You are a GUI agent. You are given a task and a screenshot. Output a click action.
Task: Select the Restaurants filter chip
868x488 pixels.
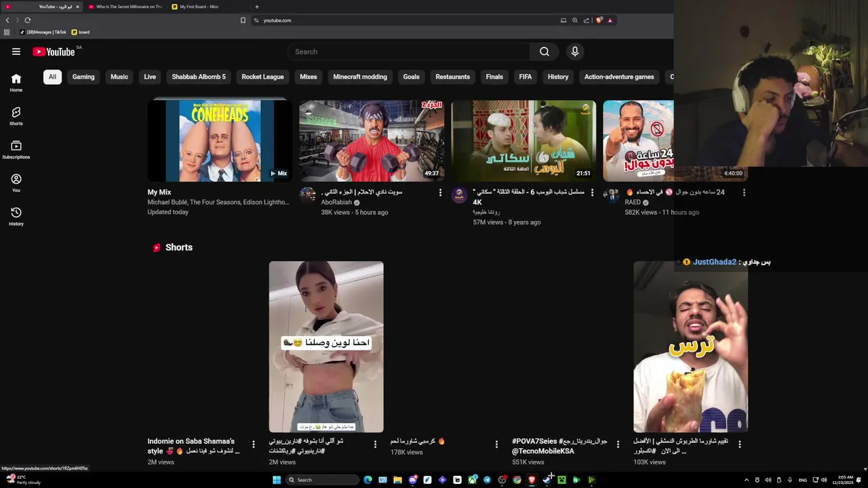click(452, 77)
